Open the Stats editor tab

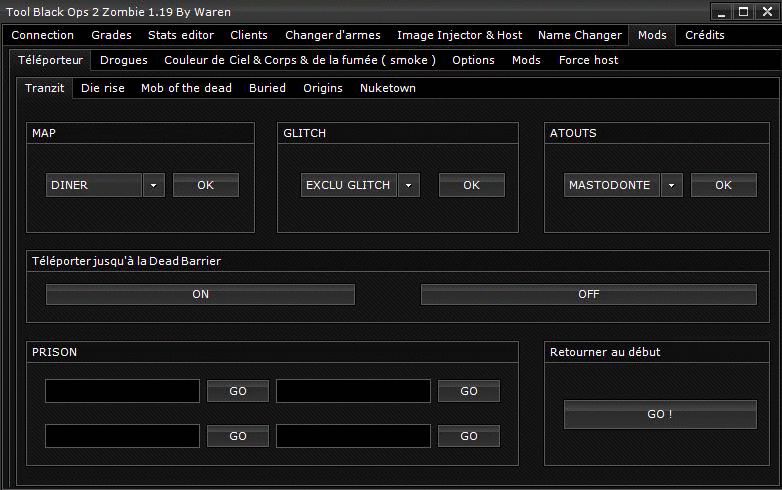181,35
